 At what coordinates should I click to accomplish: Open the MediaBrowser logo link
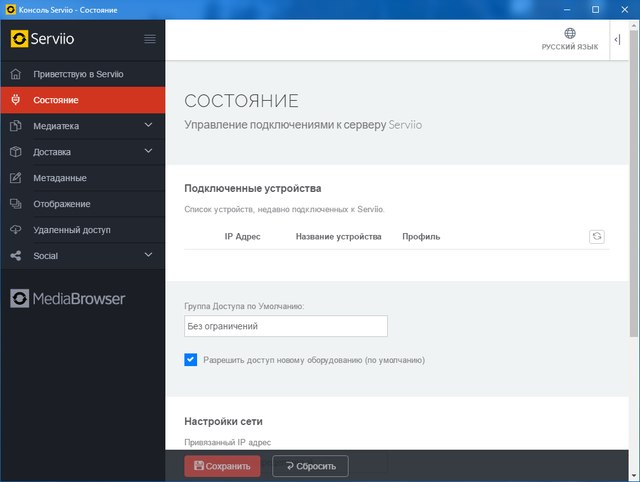coord(68,298)
